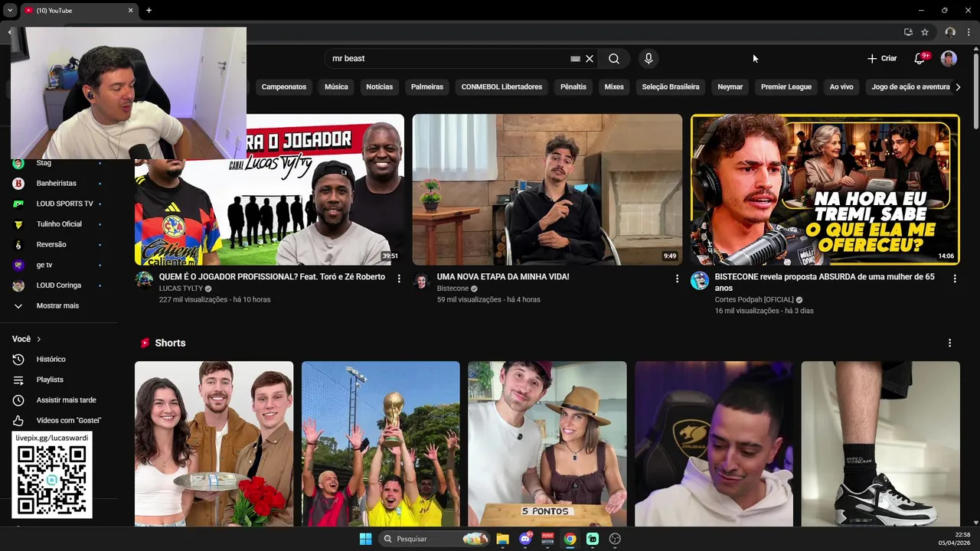Open the notifications bell
This screenshot has height=551, width=980.
pos(920,59)
